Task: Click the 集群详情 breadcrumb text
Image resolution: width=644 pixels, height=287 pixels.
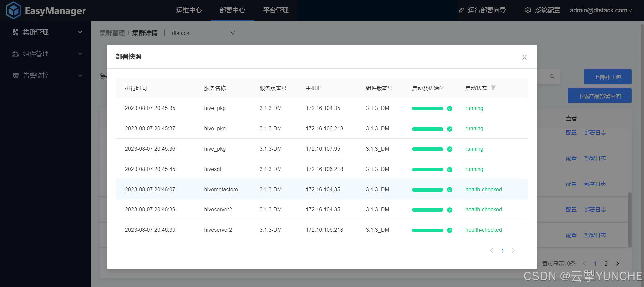Action: tap(145, 33)
